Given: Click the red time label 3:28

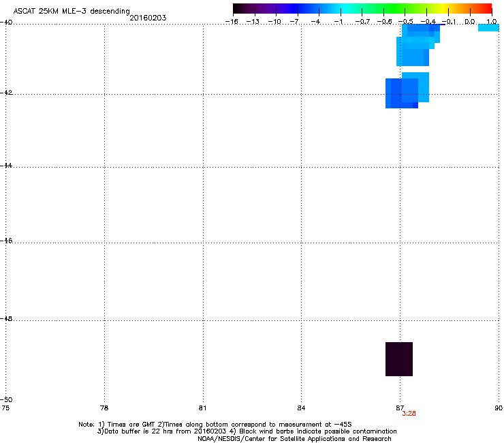Looking at the screenshot, I should pos(409,414).
